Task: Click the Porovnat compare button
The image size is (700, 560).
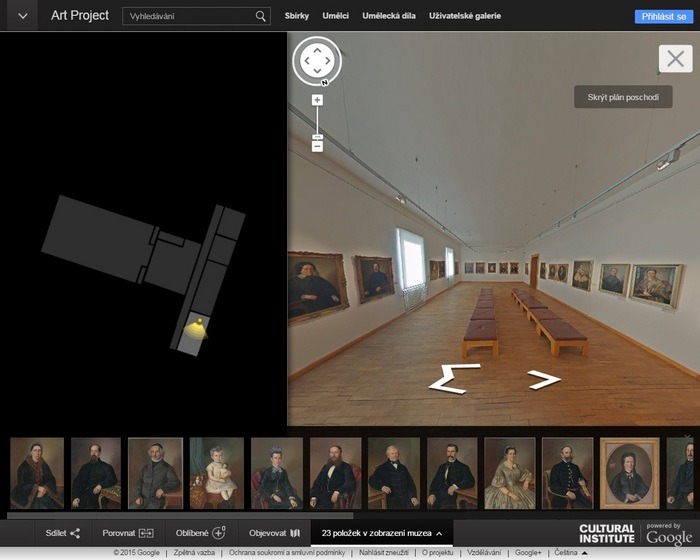Action: coord(128,533)
